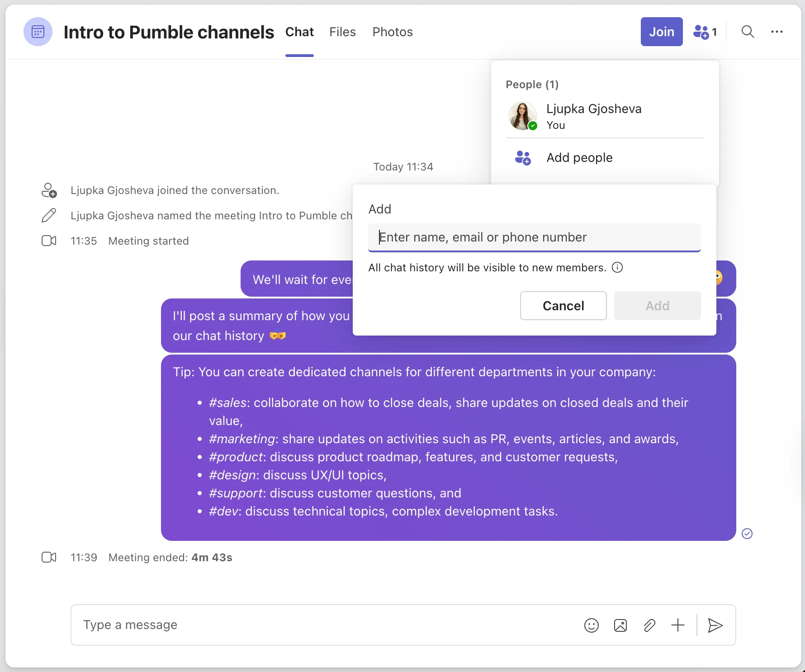Switch to the Files tab

click(342, 32)
